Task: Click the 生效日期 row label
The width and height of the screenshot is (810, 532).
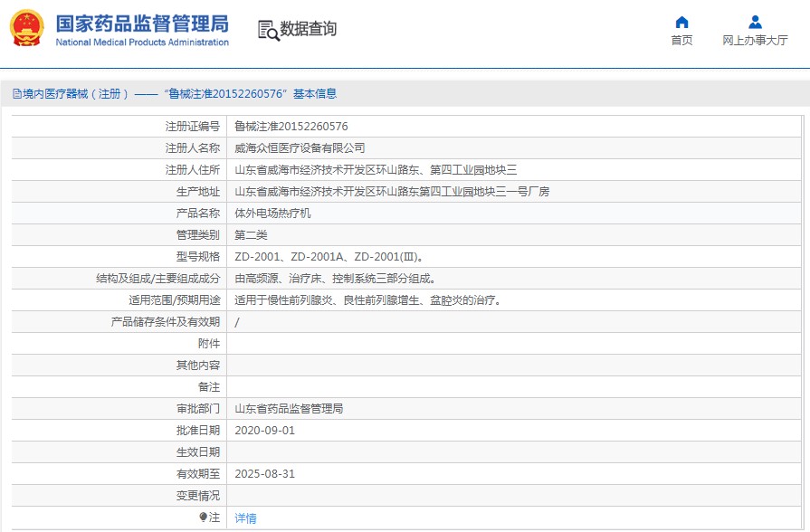Action: click(198, 452)
